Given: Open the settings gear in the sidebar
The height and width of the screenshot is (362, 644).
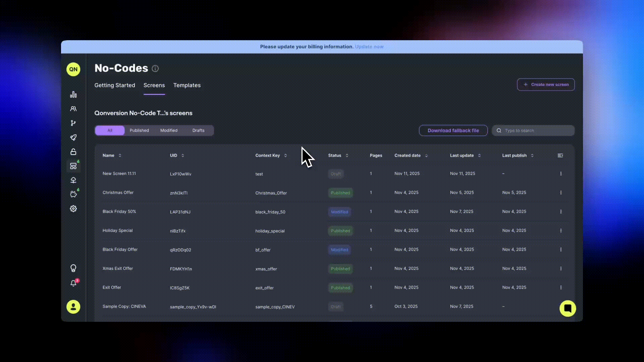Looking at the screenshot, I should [x=73, y=208].
